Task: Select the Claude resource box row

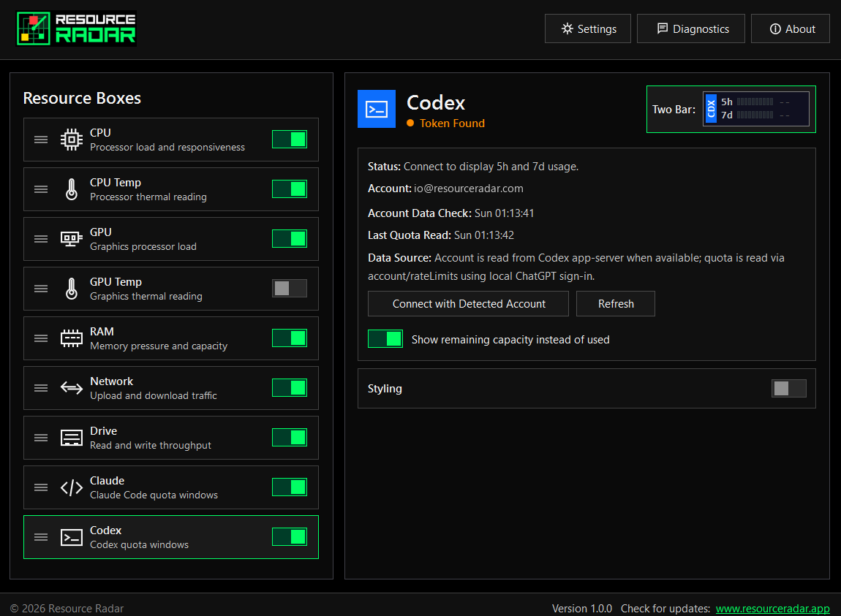Action: (171, 487)
